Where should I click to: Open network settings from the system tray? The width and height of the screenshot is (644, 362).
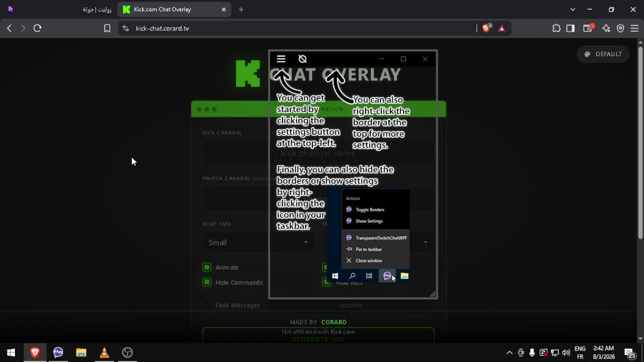(555, 352)
